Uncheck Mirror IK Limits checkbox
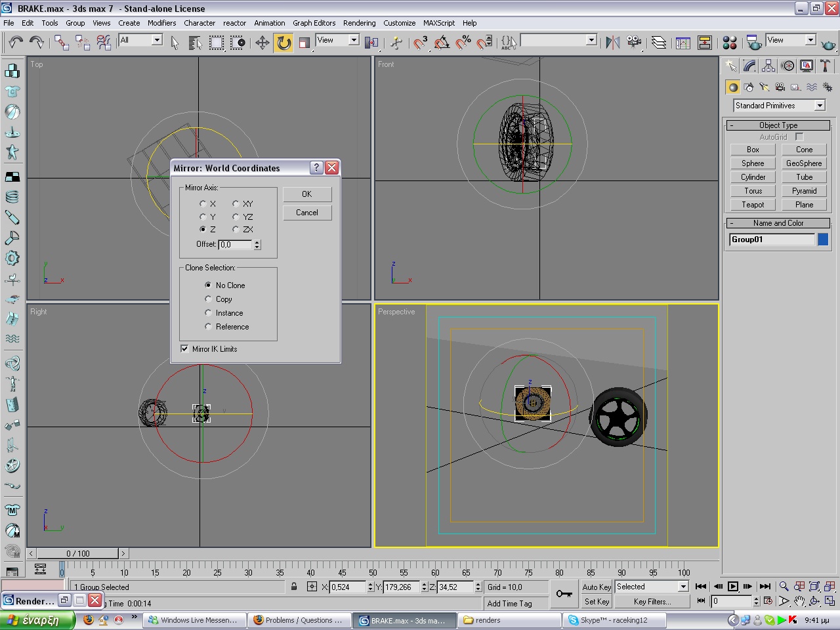Image resolution: width=840 pixels, height=630 pixels. pyautogui.click(x=184, y=349)
